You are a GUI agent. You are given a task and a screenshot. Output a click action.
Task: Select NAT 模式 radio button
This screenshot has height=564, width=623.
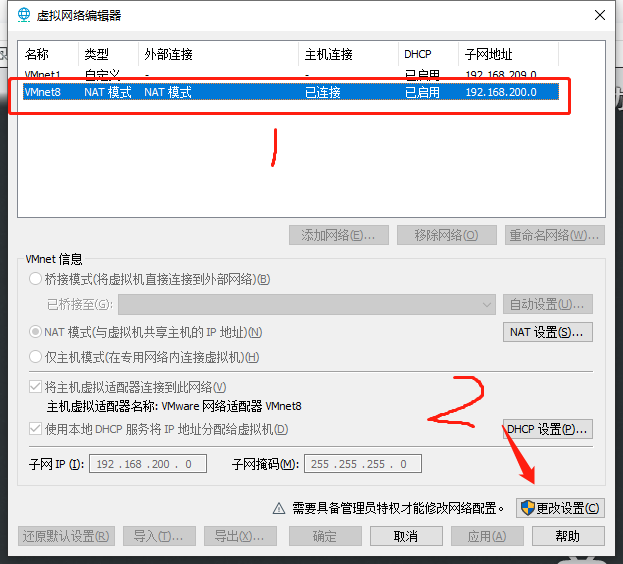click(35, 332)
